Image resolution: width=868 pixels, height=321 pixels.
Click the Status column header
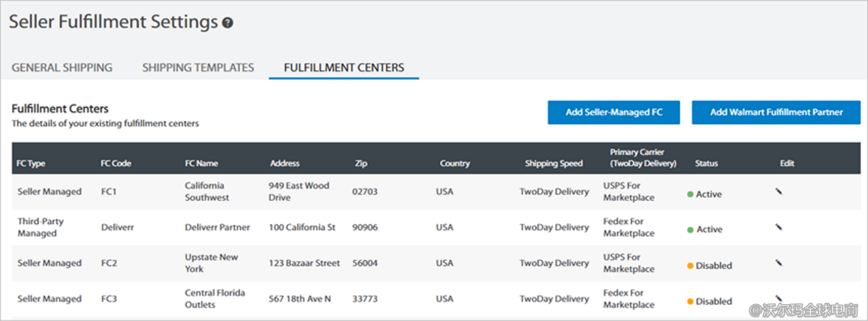tap(706, 163)
